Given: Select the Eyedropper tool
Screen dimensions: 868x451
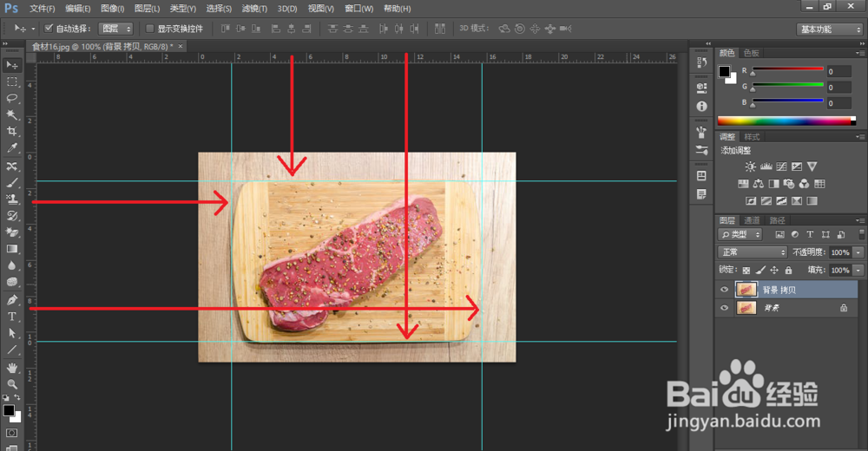Looking at the screenshot, I should click(x=11, y=148).
